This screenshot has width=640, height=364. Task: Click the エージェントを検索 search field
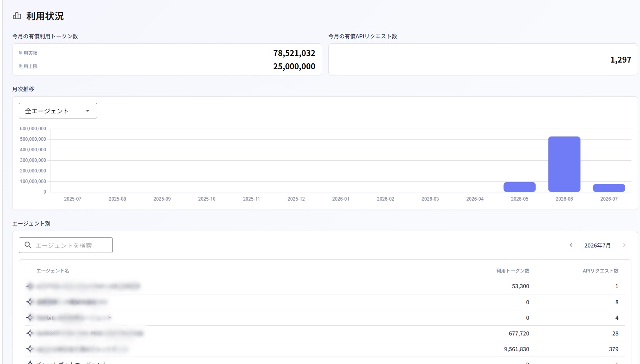66,245
